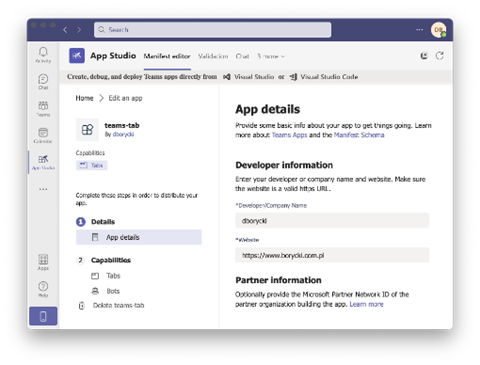Open Help in the sidebar
This screenshot has width=480, height=365.
click(43, 289)
